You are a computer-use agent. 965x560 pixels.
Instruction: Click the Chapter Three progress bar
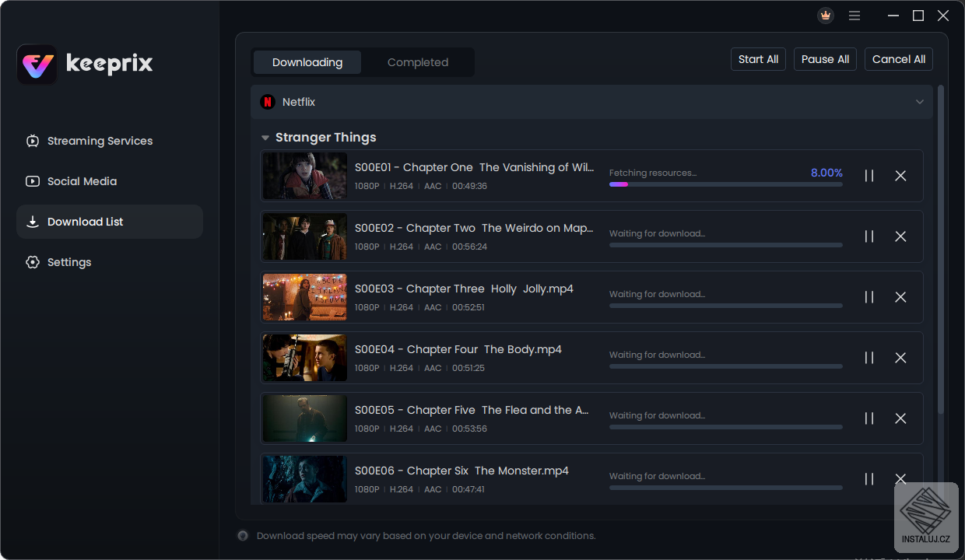pos(726,306)
